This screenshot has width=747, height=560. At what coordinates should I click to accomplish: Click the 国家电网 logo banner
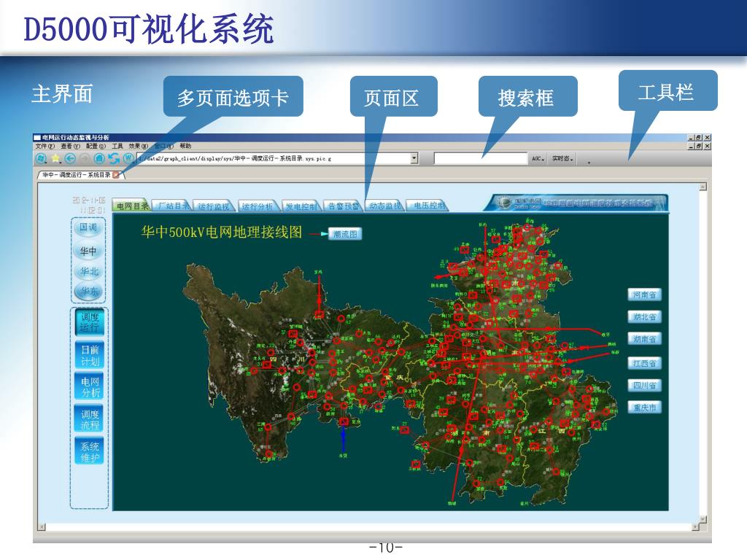[x=576, y=203]
